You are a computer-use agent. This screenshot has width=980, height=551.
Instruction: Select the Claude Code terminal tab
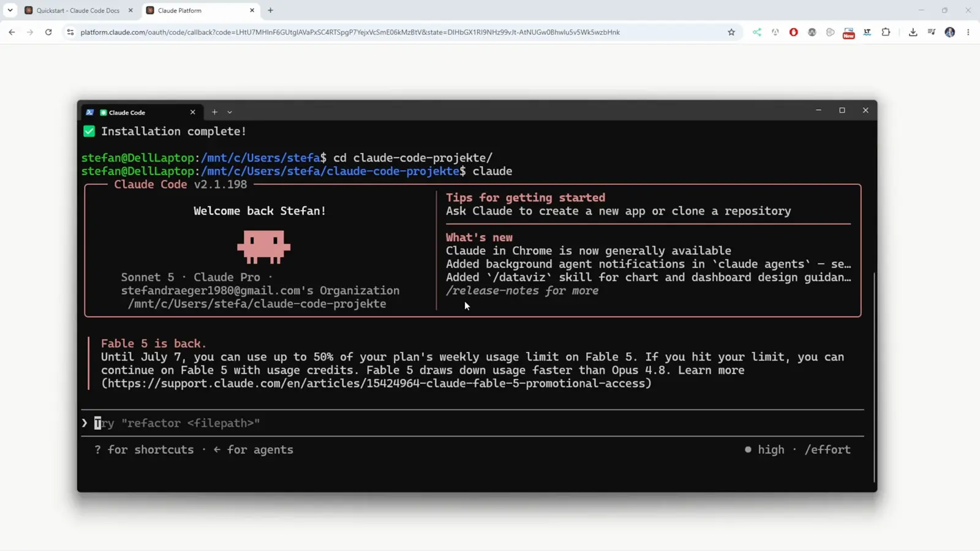tap(141, 112)
